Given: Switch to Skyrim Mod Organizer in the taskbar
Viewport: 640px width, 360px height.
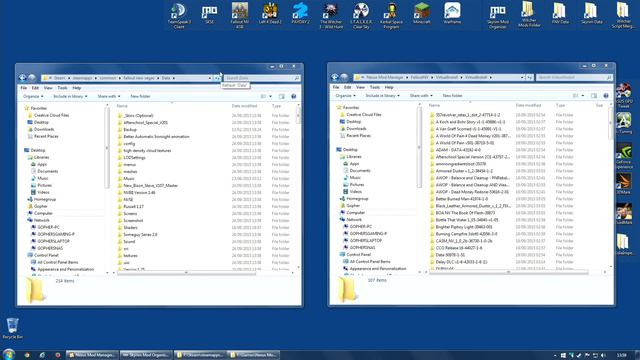Looking at the screenshot, I should 146,355.
